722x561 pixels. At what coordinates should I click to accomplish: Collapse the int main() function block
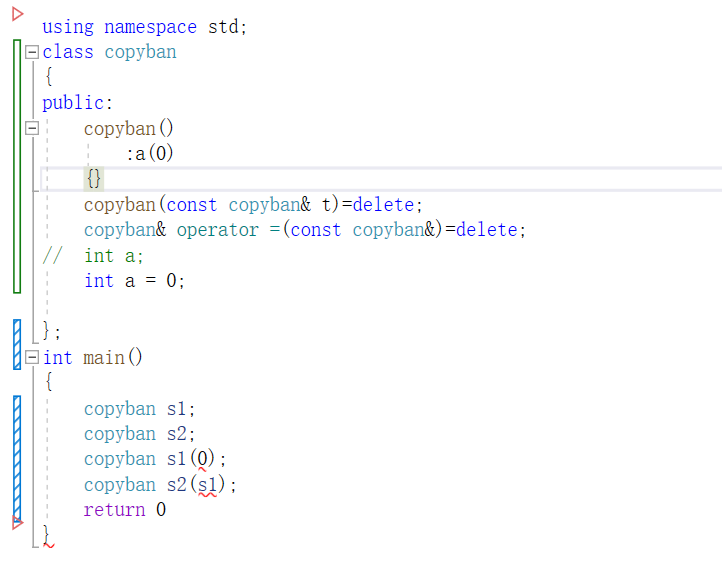tap(32, 357)
